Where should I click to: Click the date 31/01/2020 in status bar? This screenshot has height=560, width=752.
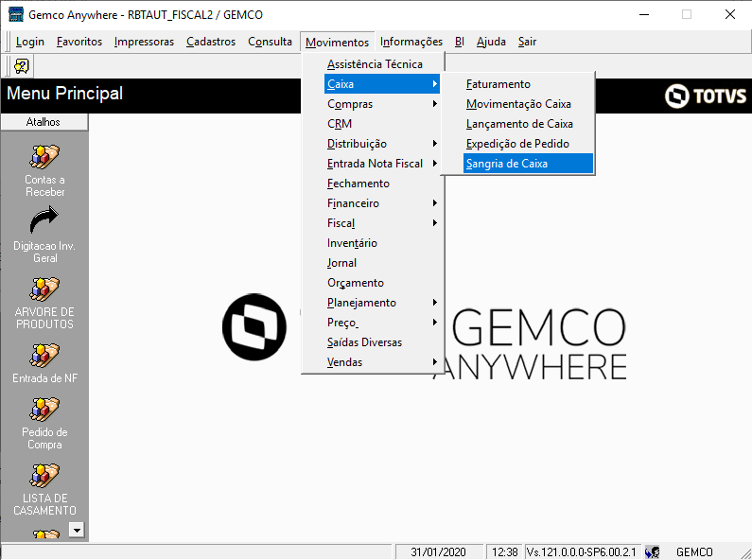pos(438,552)
